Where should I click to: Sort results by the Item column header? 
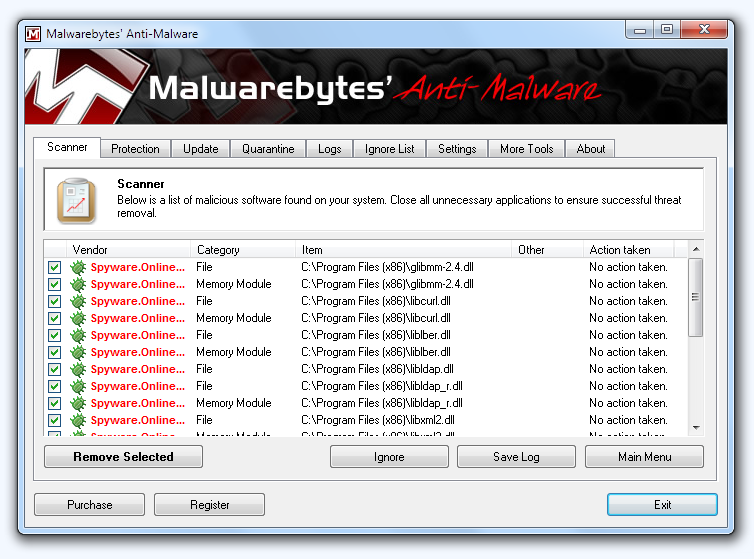pyautogui.click(x=403, y=250)
